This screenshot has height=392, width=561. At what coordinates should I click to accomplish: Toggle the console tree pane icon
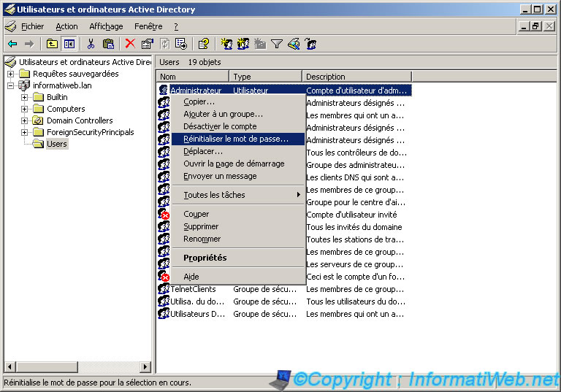[69, 44]
